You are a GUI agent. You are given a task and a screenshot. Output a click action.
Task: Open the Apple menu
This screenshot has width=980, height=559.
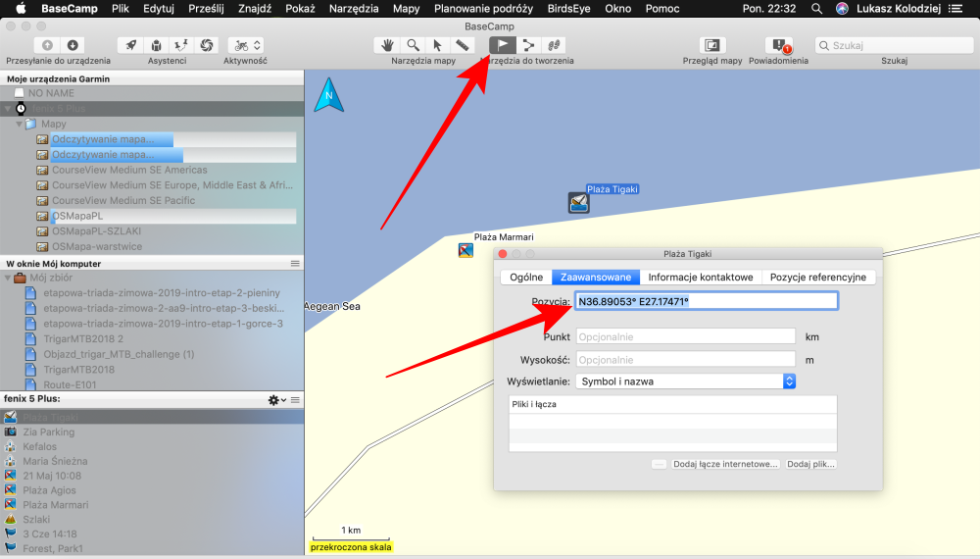click(x=21, y=8)
